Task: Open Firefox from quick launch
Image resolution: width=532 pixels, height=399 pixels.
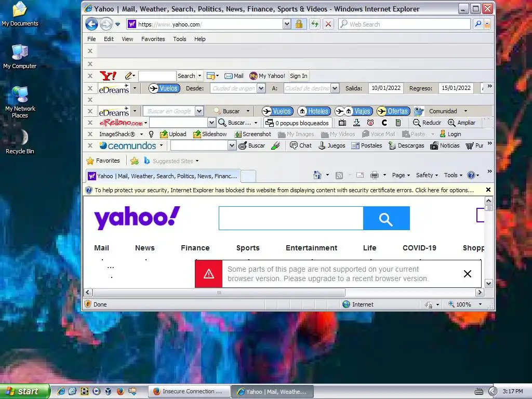Action: click(x=120, y=391)
